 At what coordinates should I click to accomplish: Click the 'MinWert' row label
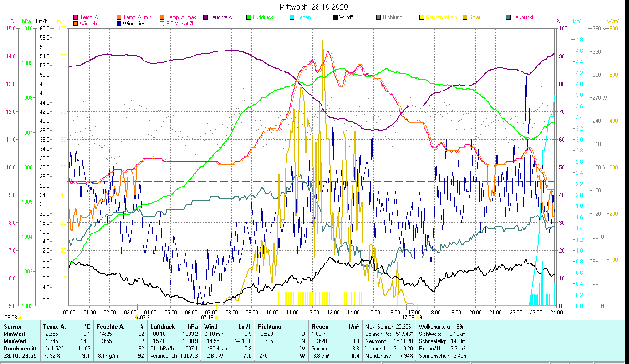click(x=14, y=334)
